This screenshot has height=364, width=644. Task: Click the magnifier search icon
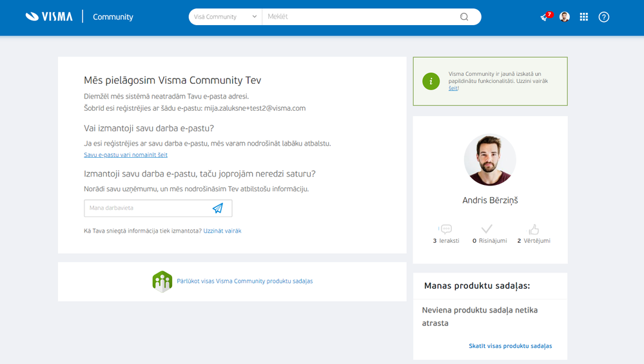coord(464,17)
